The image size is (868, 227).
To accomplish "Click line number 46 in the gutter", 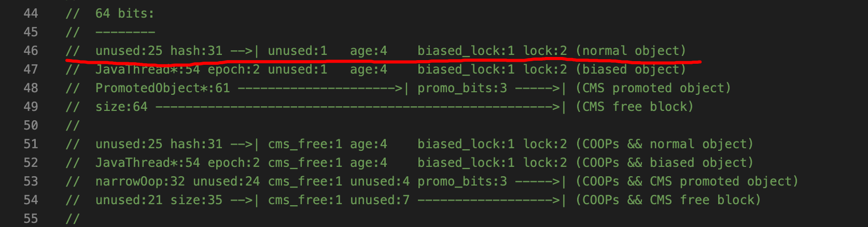I will coord(31,51).
